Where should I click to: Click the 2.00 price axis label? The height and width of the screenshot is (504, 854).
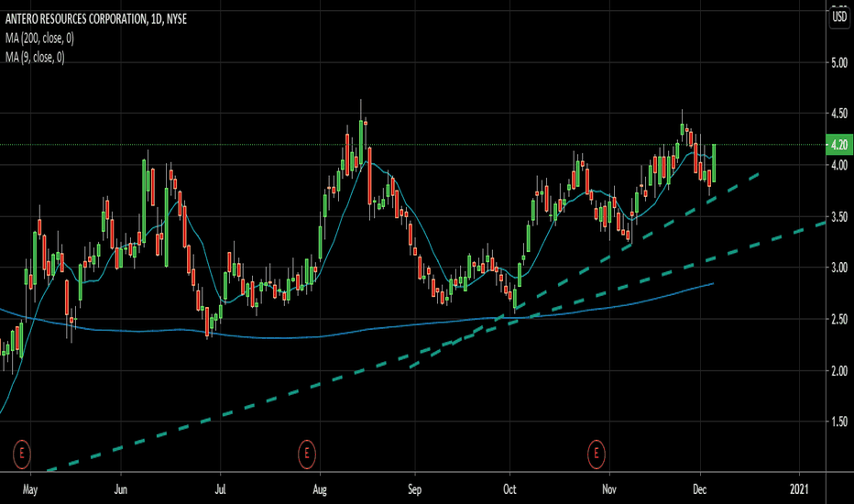(x=839, y=371)
